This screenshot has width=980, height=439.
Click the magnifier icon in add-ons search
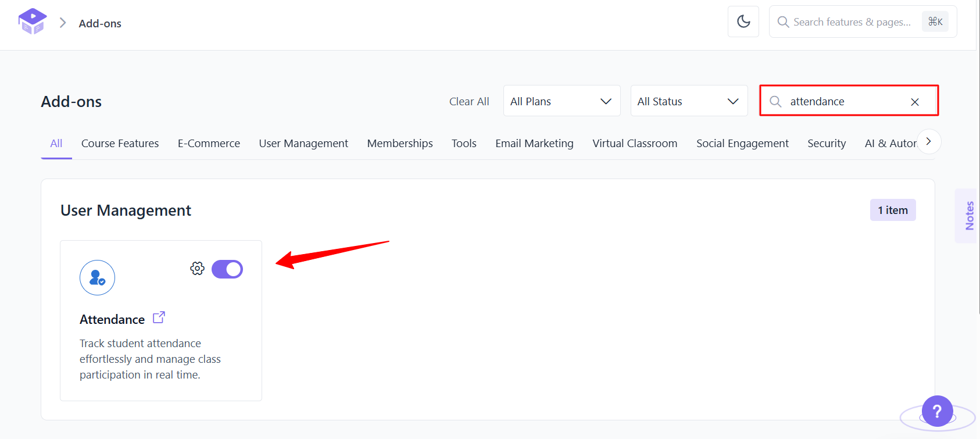[x=775, y=101]
